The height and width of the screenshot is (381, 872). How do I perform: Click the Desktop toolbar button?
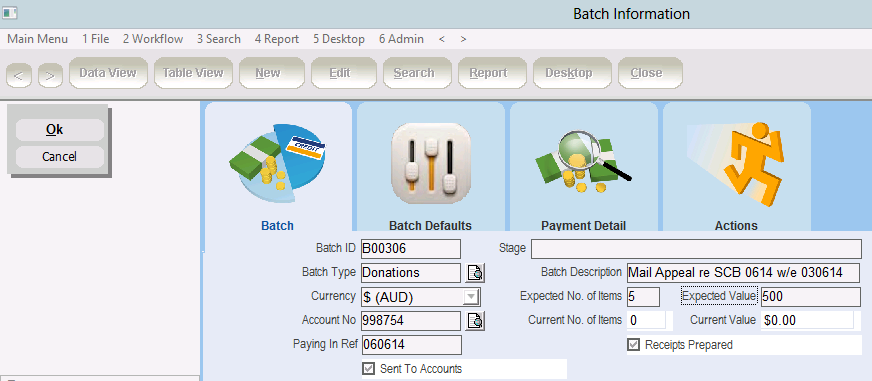pyautogui.click(x=572, y=73)
